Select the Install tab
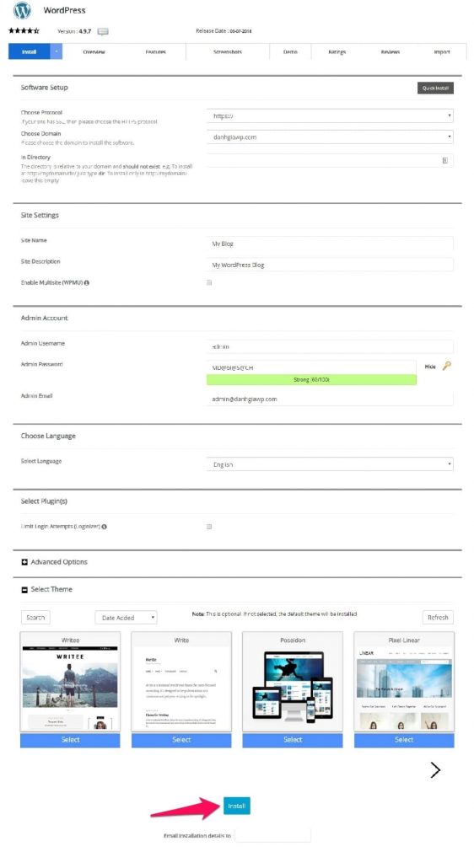 pos(30,51)
